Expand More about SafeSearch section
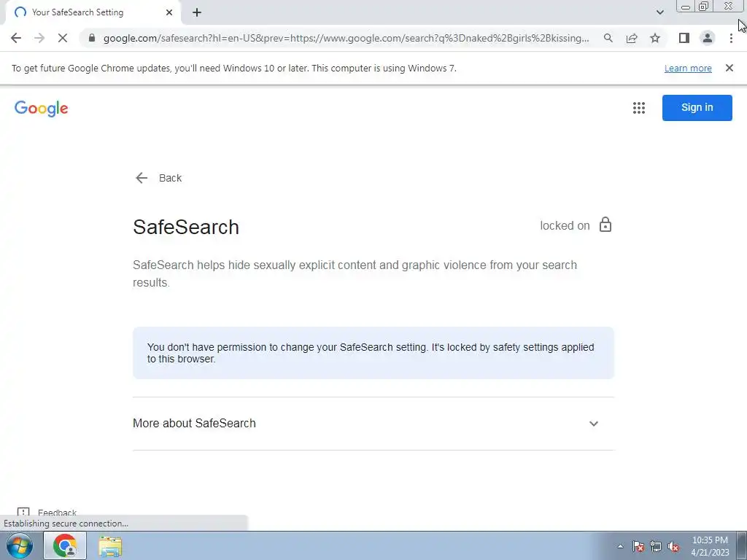The image size is (747, 560). [x=373, y=424]
